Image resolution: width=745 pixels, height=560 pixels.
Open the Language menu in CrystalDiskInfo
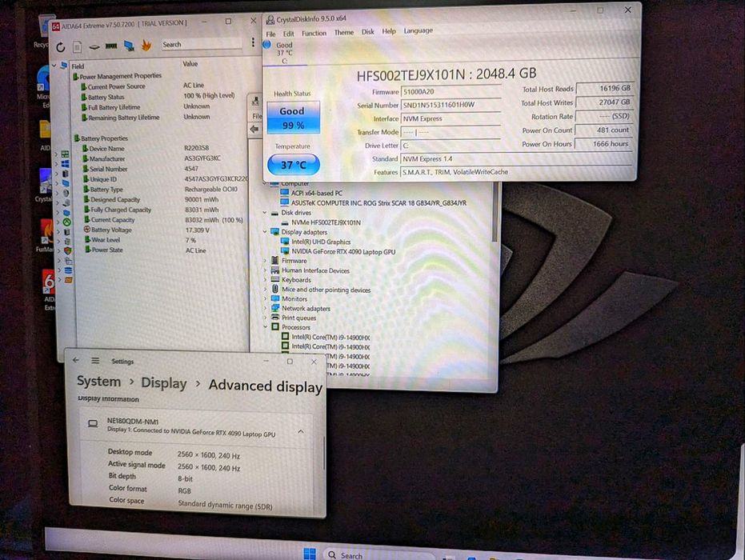(x=418, y=30)
